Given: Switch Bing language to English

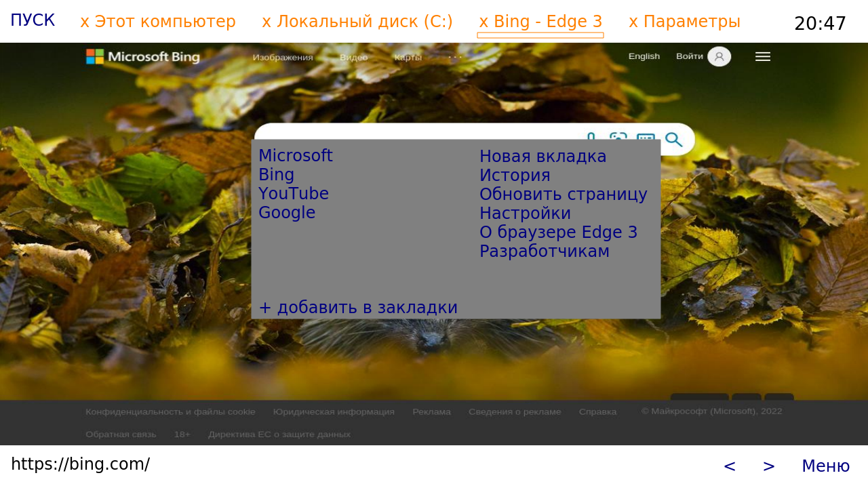Looking at the screenshot, I should (x=644, y=56).
